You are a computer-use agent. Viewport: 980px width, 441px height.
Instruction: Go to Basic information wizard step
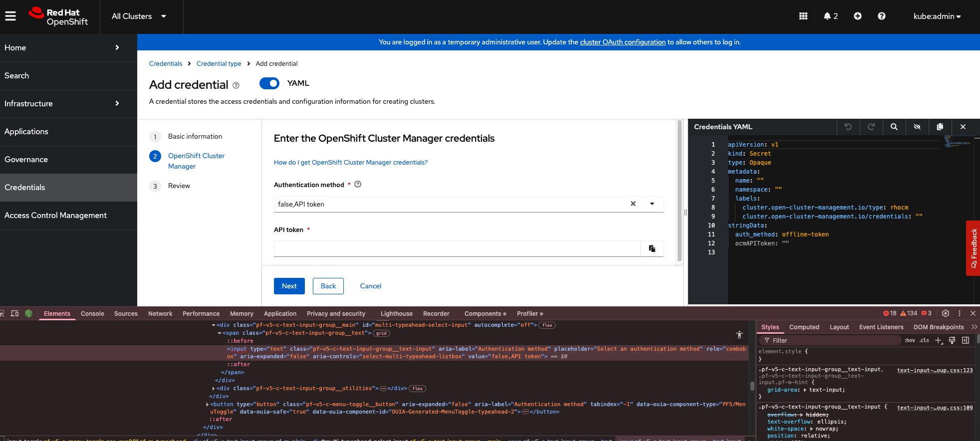pos(195,137)
